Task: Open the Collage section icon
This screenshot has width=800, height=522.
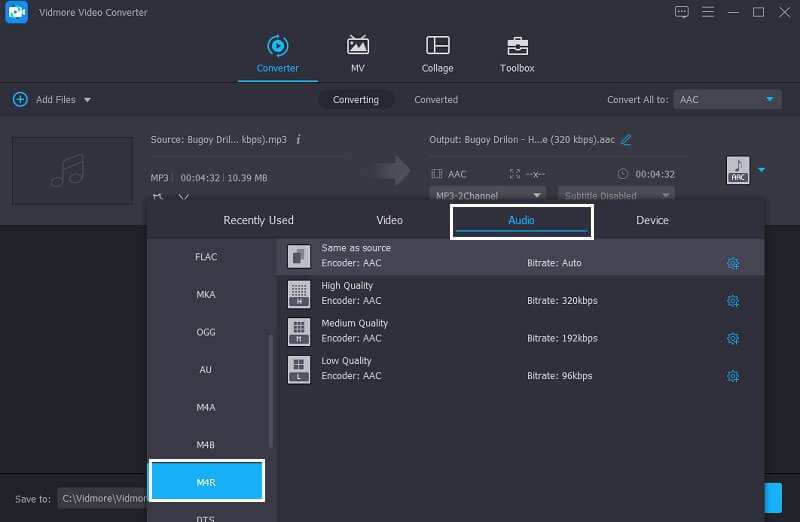Action: (x=437, y=46)
